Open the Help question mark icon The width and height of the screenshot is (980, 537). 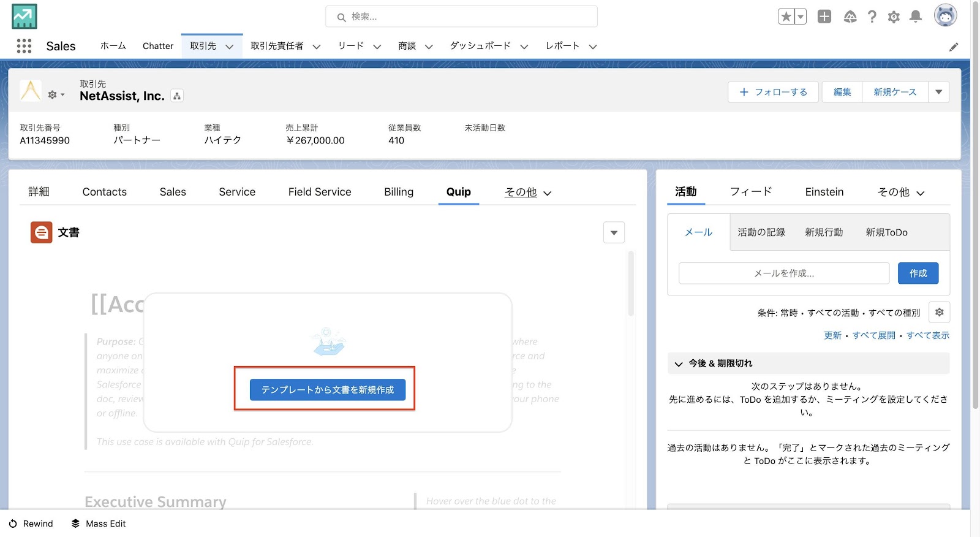point(872,17)
